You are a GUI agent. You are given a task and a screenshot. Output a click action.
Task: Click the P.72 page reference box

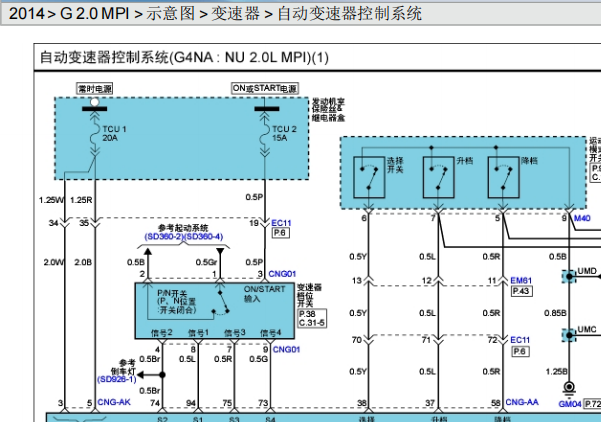click(x=592, y=404)
